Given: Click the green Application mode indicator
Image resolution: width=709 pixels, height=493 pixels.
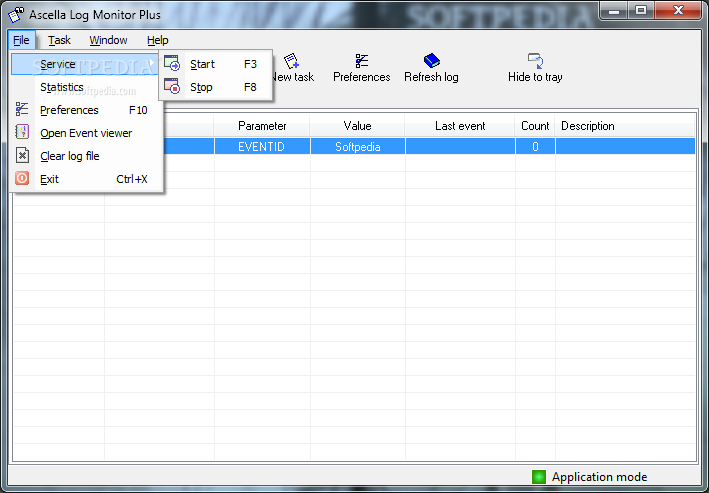Looking at the screenshot, I should pyautogui.click(x=539, y=477).
